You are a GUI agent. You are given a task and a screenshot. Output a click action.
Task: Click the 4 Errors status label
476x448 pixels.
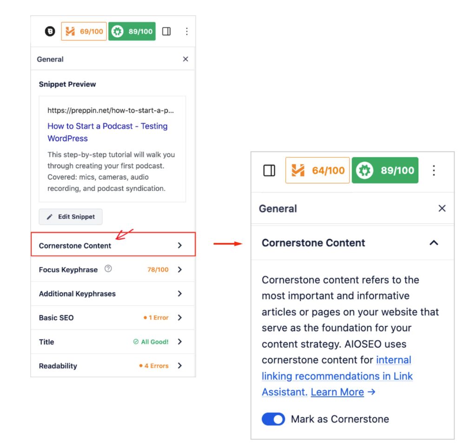pos(153,366)
